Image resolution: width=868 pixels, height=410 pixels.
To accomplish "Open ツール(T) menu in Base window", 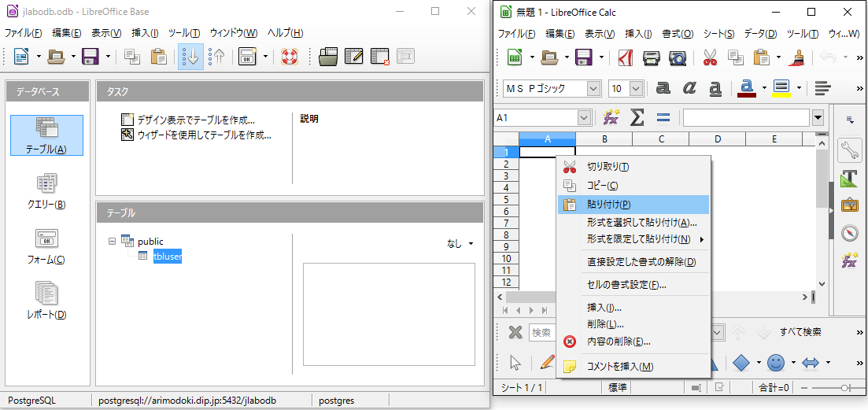I will (x=184, y=32).
